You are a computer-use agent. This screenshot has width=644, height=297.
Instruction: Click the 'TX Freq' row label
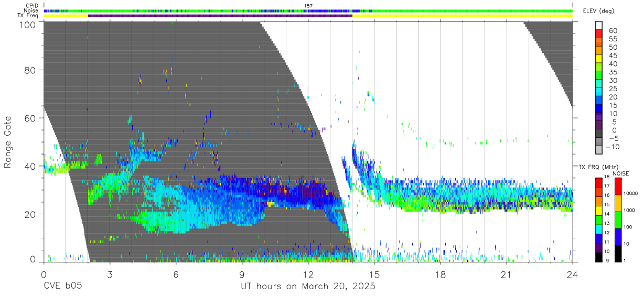point(29,15)
